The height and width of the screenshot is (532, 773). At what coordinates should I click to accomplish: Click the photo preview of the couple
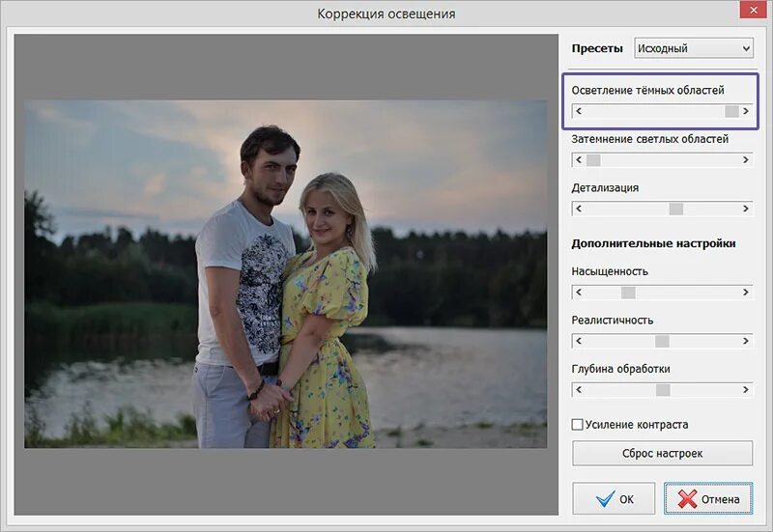pos(286,274)
